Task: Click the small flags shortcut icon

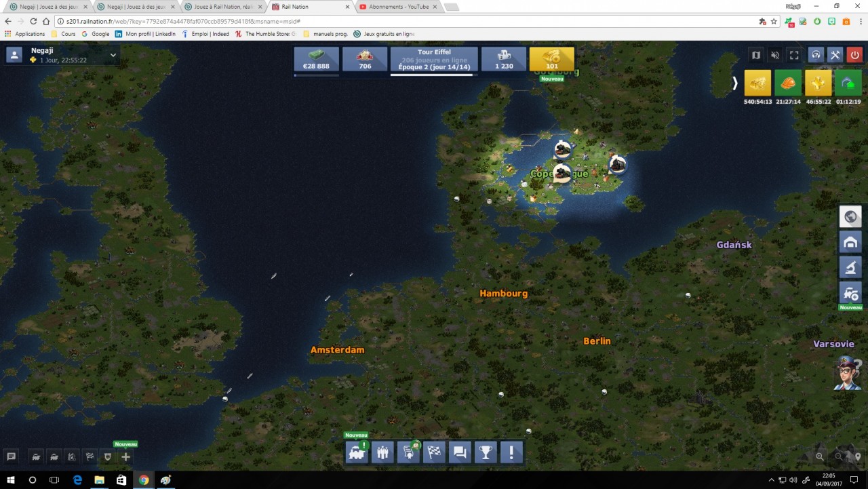Action: point(90,457)
